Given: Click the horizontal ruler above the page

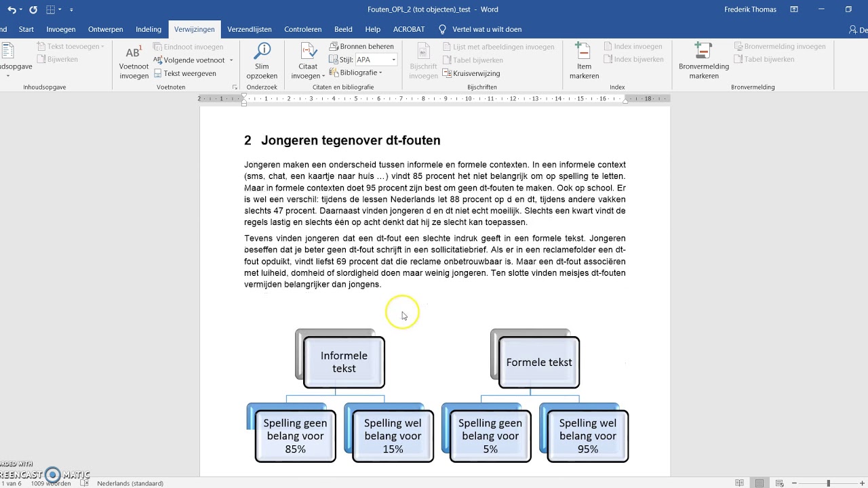Looking at the screenshot, I should (x=434, y=98).
